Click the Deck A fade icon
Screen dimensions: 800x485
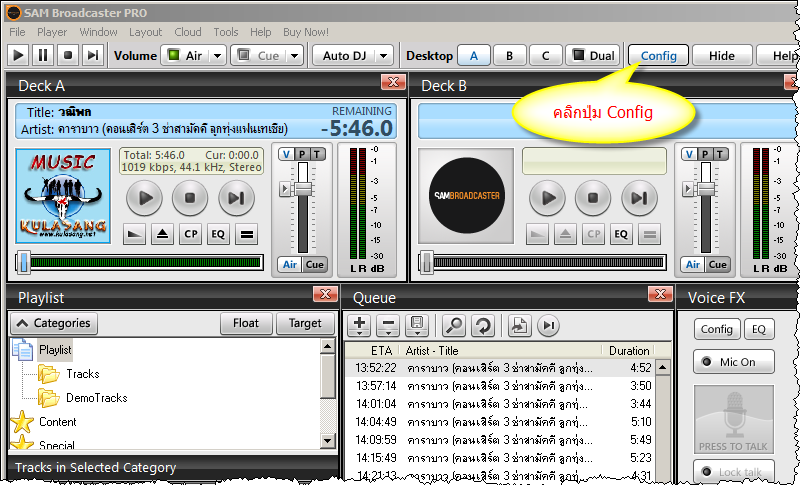pos(134,234)
